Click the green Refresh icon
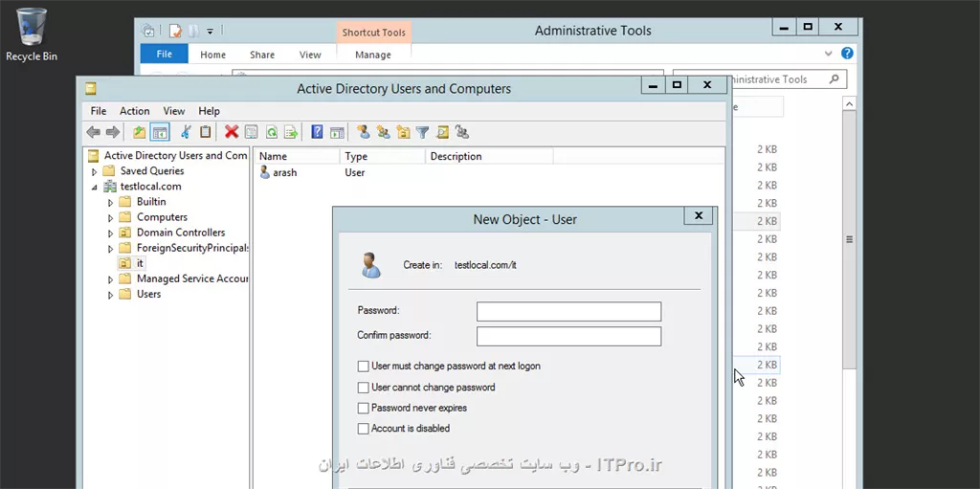This screenshot has height=489, width=980. pyautogui.click(x=271, y=132)
